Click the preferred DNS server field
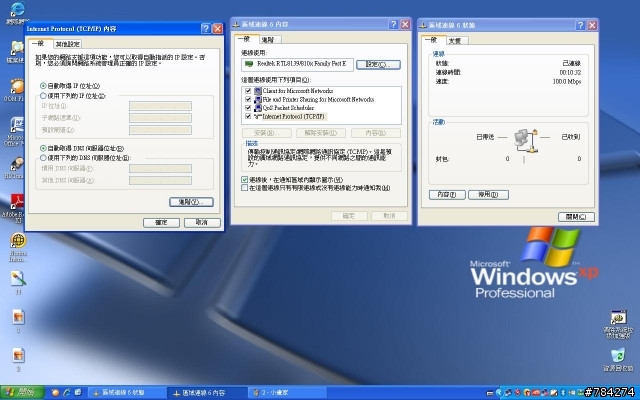This screenshot has height=400, width=640. tap(160, 168)
